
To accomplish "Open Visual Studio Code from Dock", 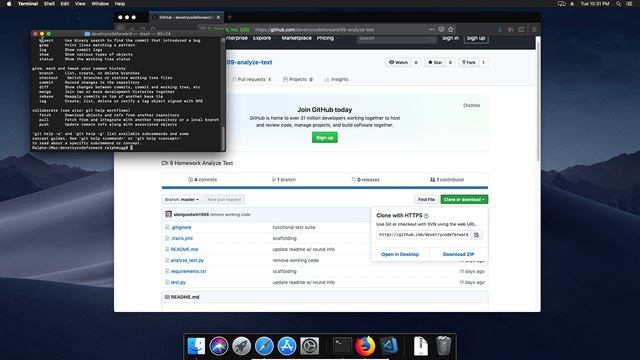I will 389,346.
